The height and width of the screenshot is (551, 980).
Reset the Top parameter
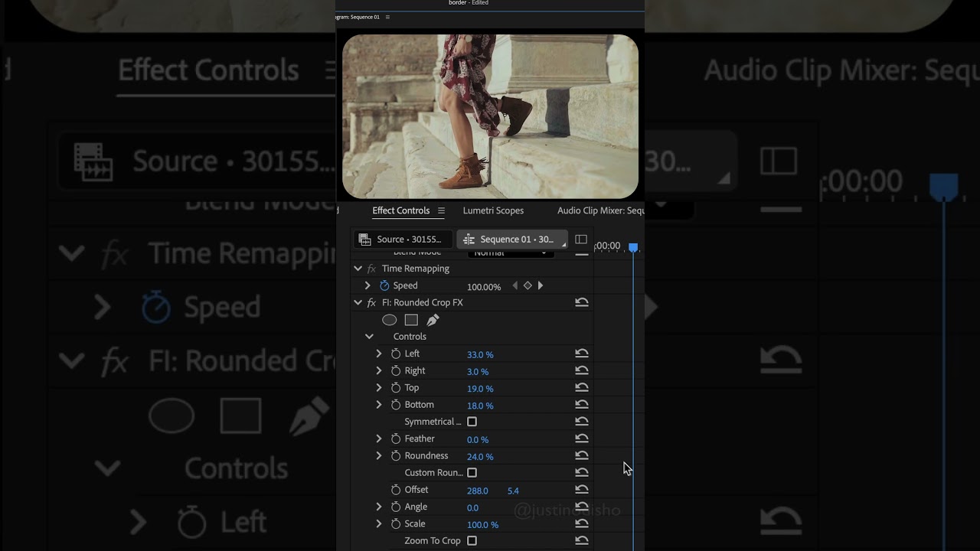[x=582, y=387]
